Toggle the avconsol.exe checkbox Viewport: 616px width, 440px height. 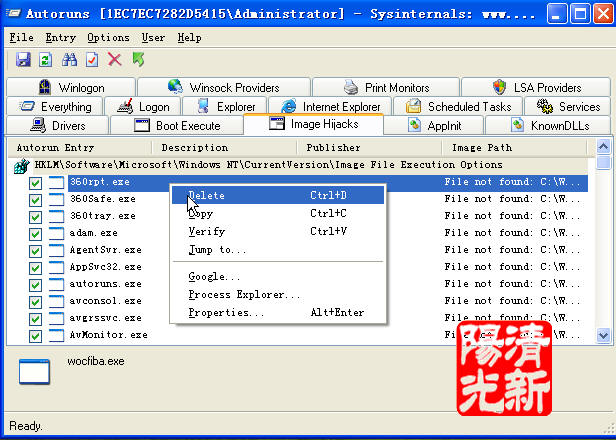[x=35, y=302]
